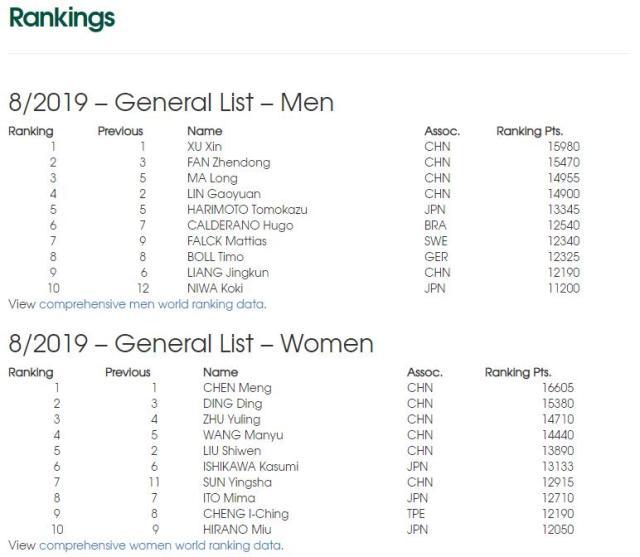Image resolution: width=640 pixels, height=557 pixels.
Task: Click CHEN Meng in women's list
Action: click(x=237, y=388)
